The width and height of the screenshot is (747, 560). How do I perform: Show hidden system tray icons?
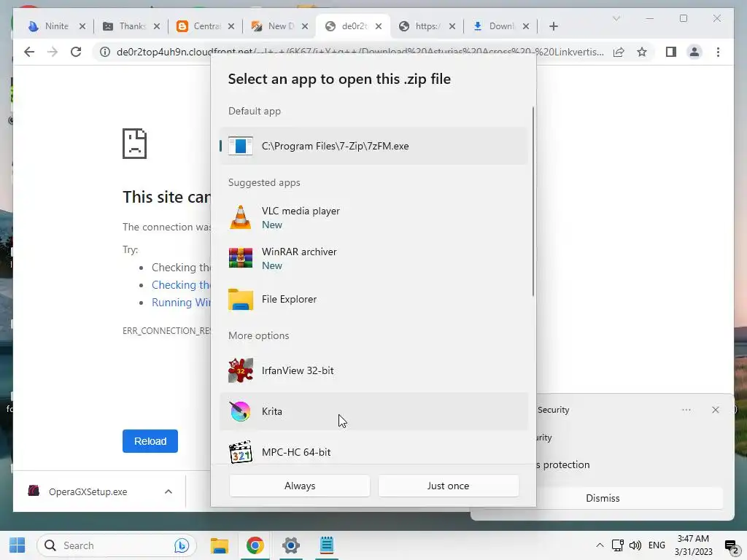[600, 545]
